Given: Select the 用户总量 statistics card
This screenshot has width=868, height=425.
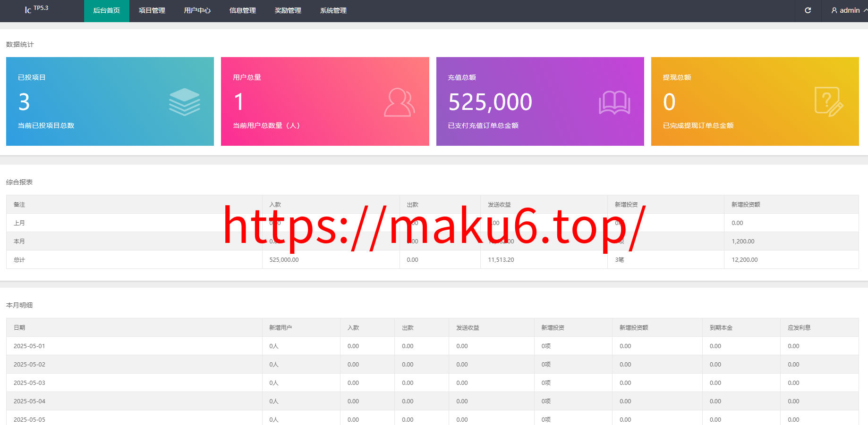Looking at the screenshot, I should coord(325,101).
